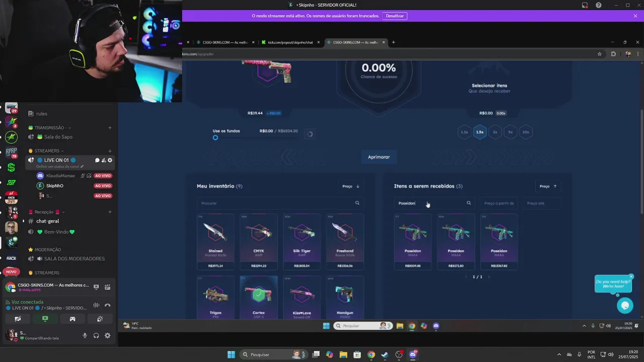Open browser extensions puzzle icon
This screenshot has width=644, height=362.
coord(613,54)
